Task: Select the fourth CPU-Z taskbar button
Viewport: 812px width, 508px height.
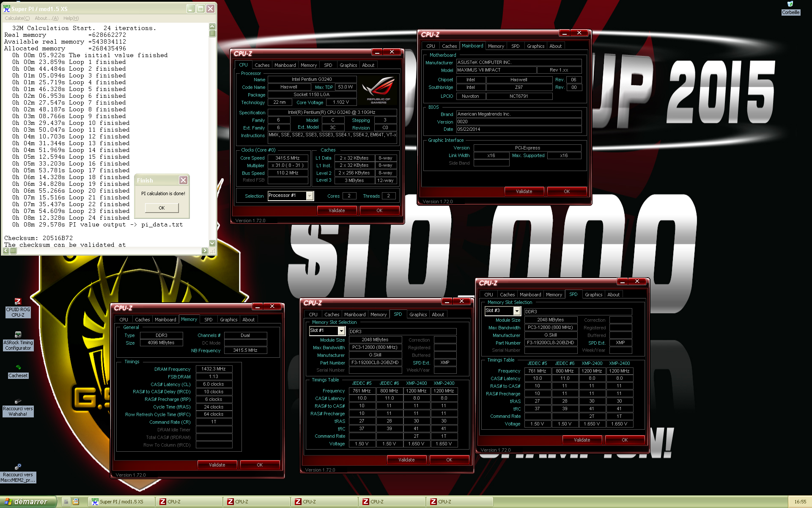Action: point(392,502)
